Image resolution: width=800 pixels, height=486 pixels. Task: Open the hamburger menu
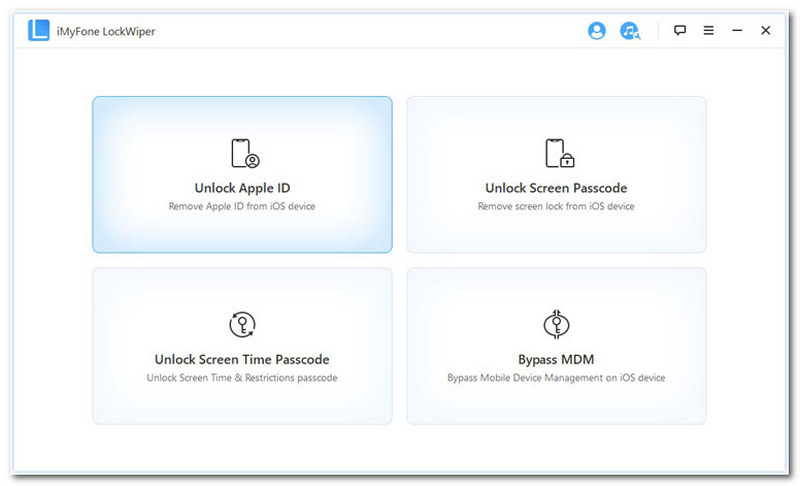(x=708, y=31)
